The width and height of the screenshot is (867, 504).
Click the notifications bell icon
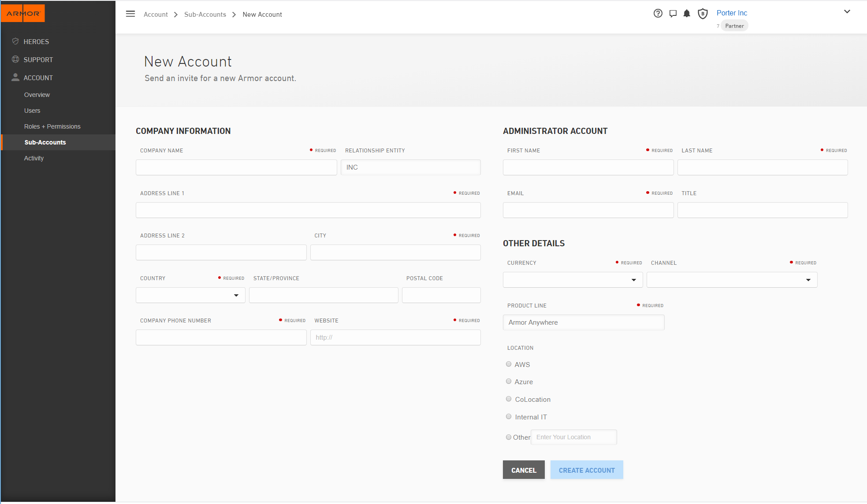tap(687, 13)
